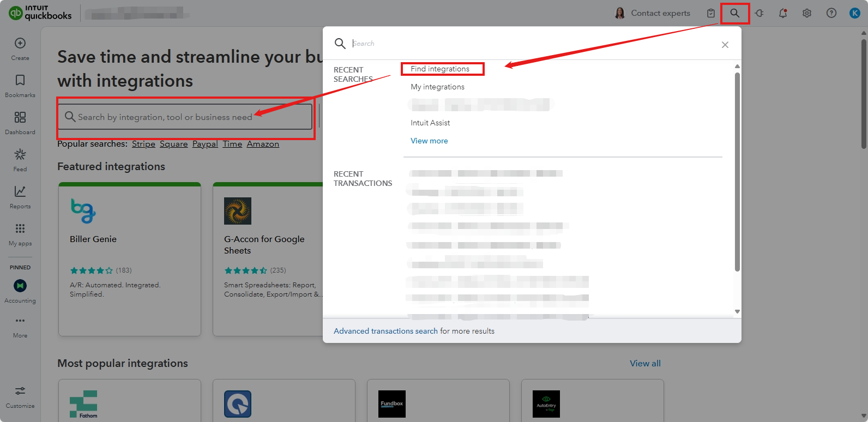Click popular search Stripe
Image resolution: width=868 pixels, height=422 pixels.
143,144
